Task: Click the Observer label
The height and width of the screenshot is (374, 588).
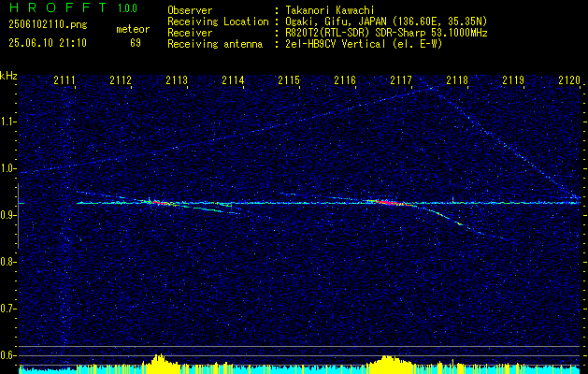Action: point(190,10)
